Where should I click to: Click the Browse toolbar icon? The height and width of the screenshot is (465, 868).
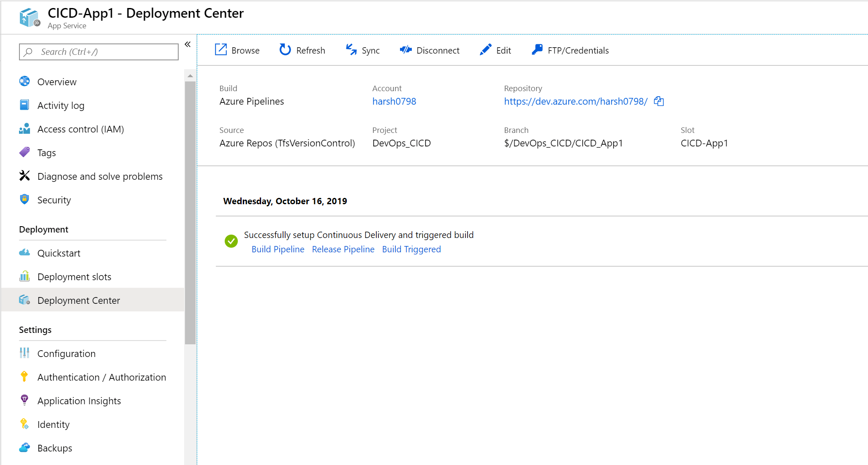tap(221, 50)
